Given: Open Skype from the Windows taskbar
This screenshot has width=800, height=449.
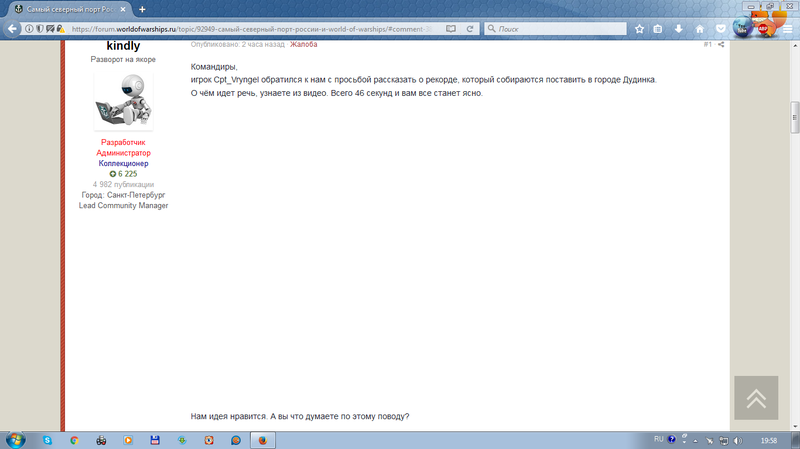Looking at the screenshot, I should [47, 440].
